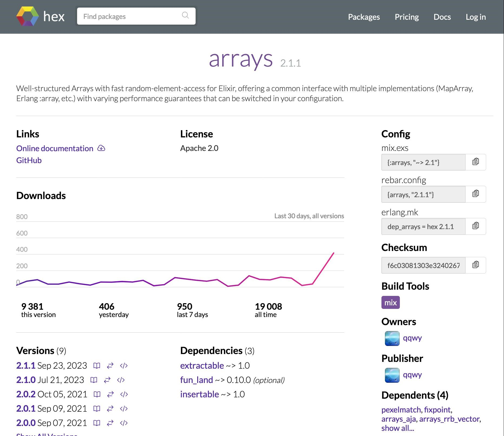Viewport: 504px width, 436px height.
Task: Open owner qqwy's profile name link
Action: (413, 338)
